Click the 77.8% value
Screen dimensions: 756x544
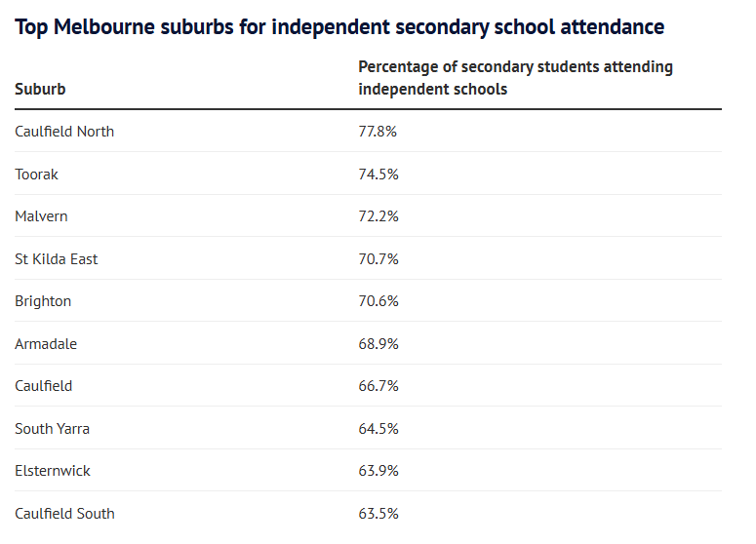[378, 132]
